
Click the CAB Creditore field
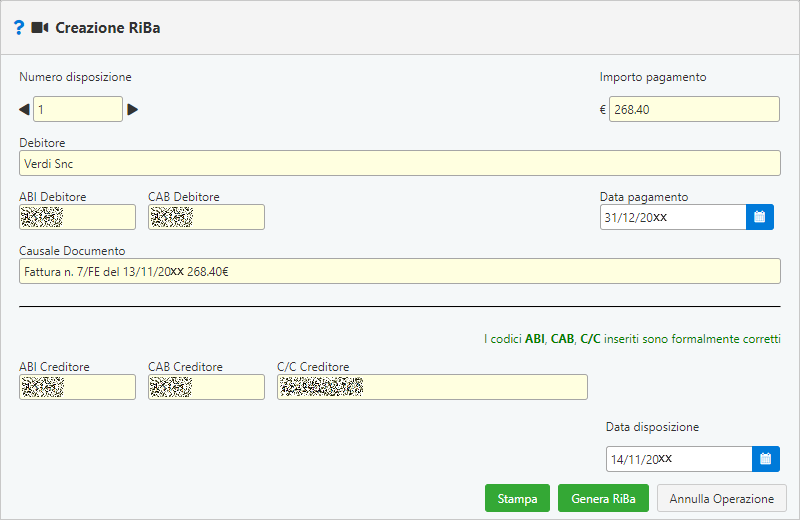206,387
